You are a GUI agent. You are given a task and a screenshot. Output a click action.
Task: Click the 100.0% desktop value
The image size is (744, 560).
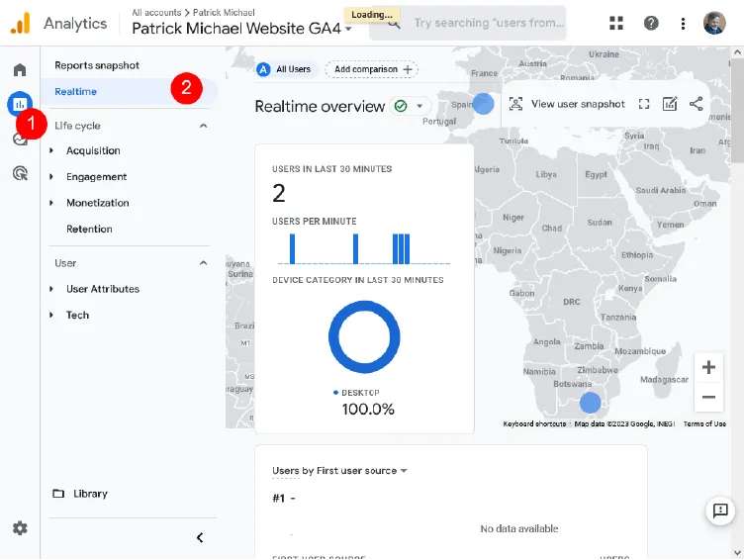click(368, 409)
